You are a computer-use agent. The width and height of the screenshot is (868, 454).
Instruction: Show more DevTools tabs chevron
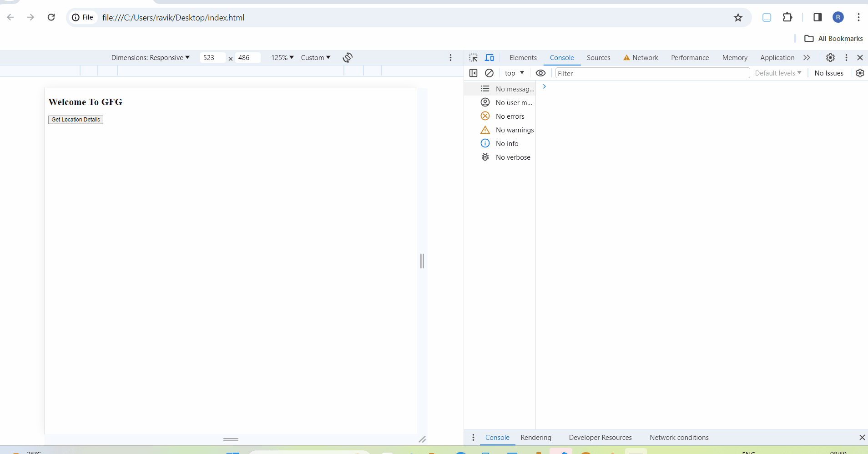point(807,57)
